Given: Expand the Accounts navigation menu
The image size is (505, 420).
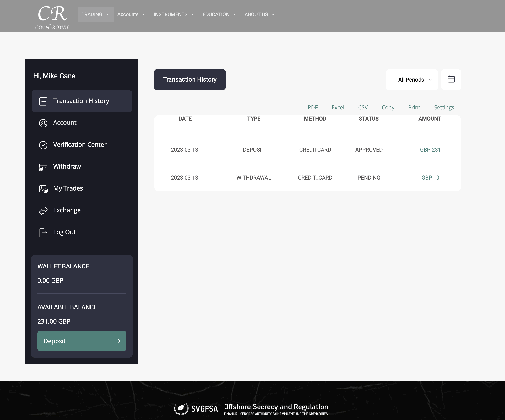Looking at the screenshot, I should 131,15.
